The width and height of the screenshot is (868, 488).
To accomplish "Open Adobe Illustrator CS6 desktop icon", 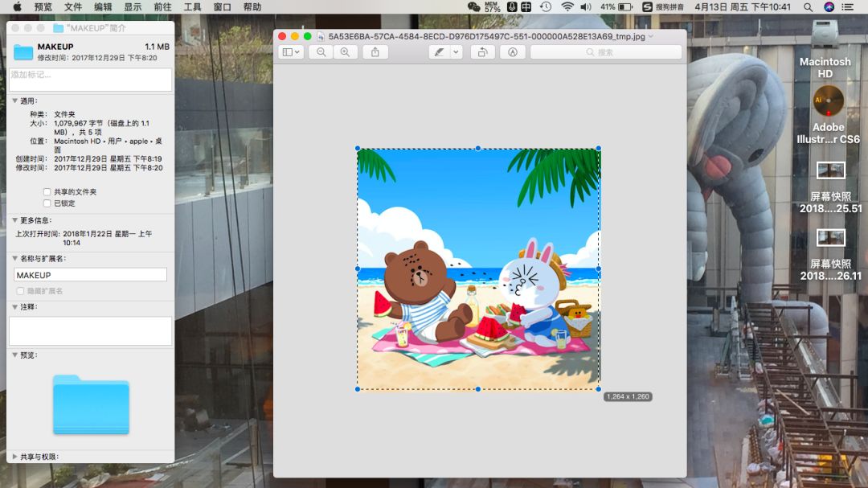I will [x=828, y=101].
